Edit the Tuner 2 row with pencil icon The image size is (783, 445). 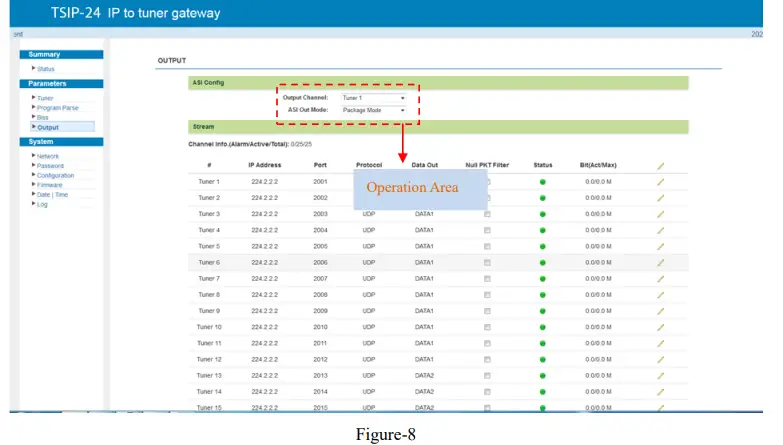coord(661,198)
